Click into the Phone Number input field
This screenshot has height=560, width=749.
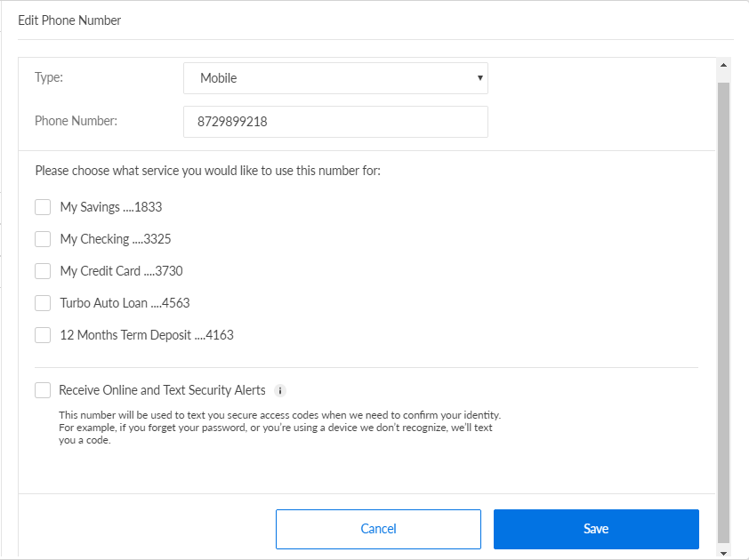click(x=335, y=122)
